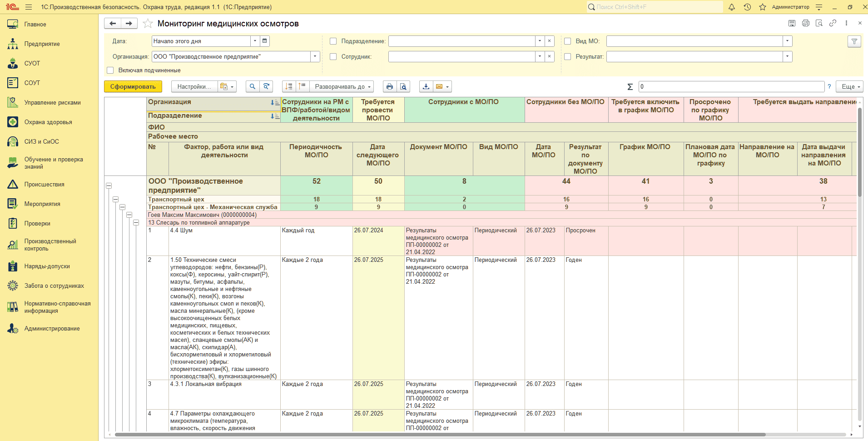Select the cell 13 Слесарь по топливной аппаратуре
This screenshot has width=868, height=441.
198,222
